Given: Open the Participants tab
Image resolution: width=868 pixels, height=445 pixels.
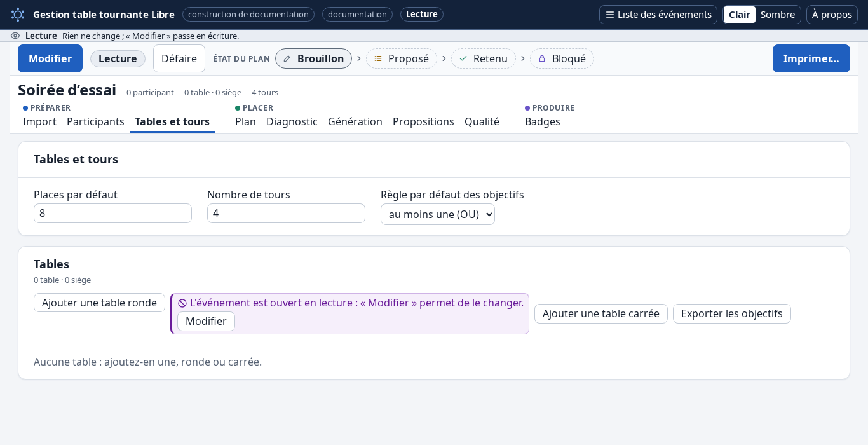Looking at the screenshot, I should click(95, 121).
